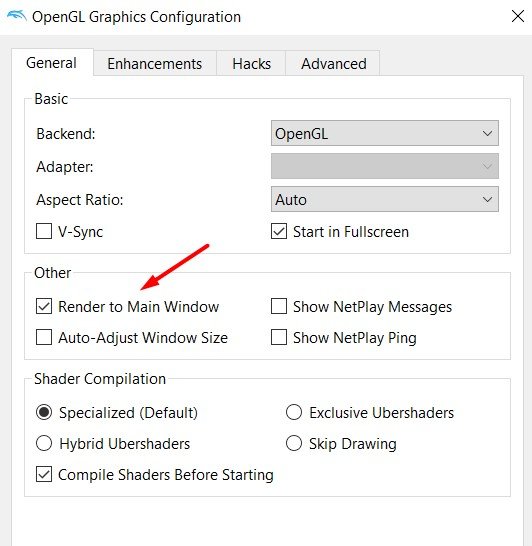Image resolution: width=532 pixels, height=546 pixels.
Task: Go to the Advanced tab
Action: click(x=333, y=64)
